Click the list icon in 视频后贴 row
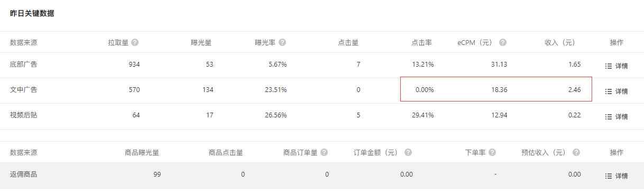 (608, 117)
